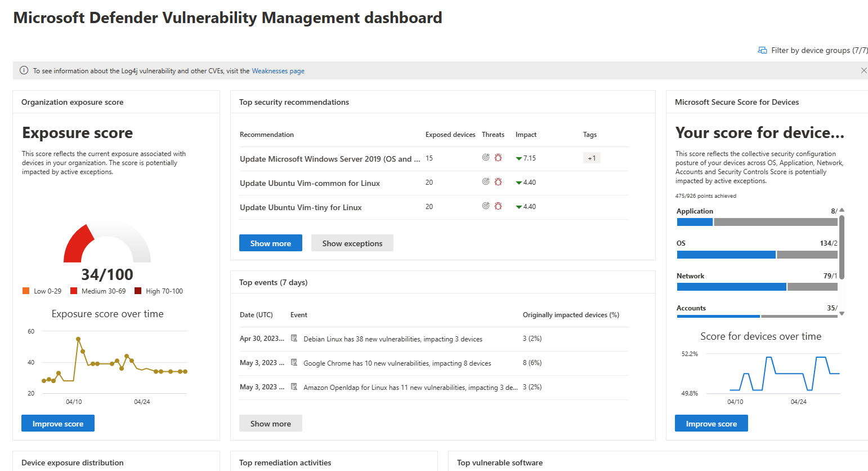Click the Apr 30, 2023 date cell
Screen dimensions: 868x471
262,339
